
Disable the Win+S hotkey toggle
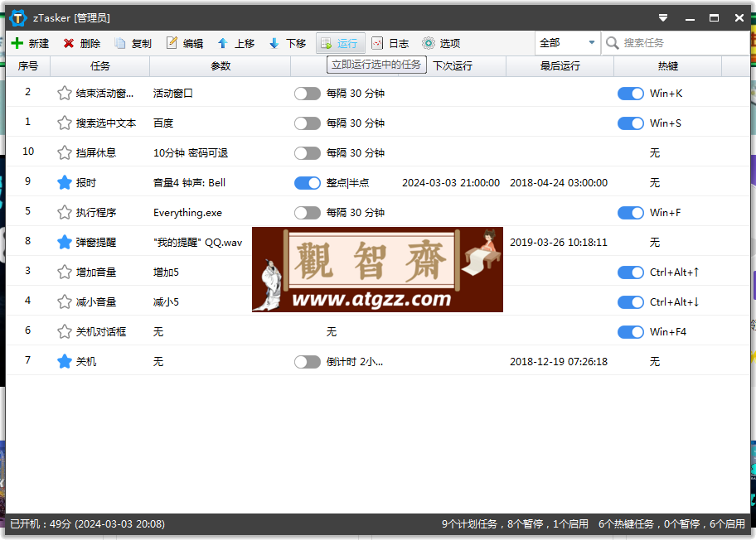pyautogui.click(x=631, y=123)
